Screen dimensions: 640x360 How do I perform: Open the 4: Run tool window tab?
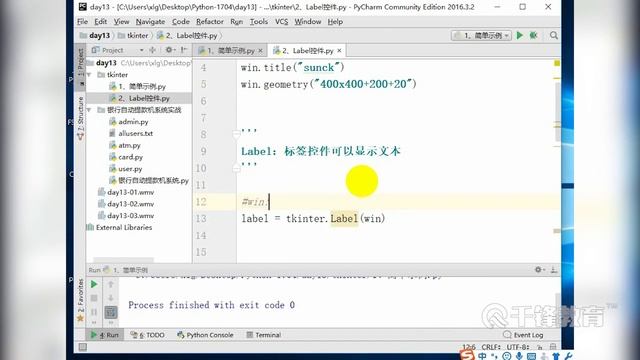(x=104, y=335)
